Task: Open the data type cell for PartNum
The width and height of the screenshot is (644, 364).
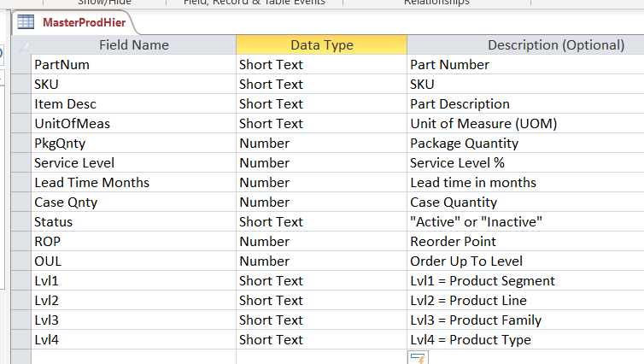Action: 322,64
